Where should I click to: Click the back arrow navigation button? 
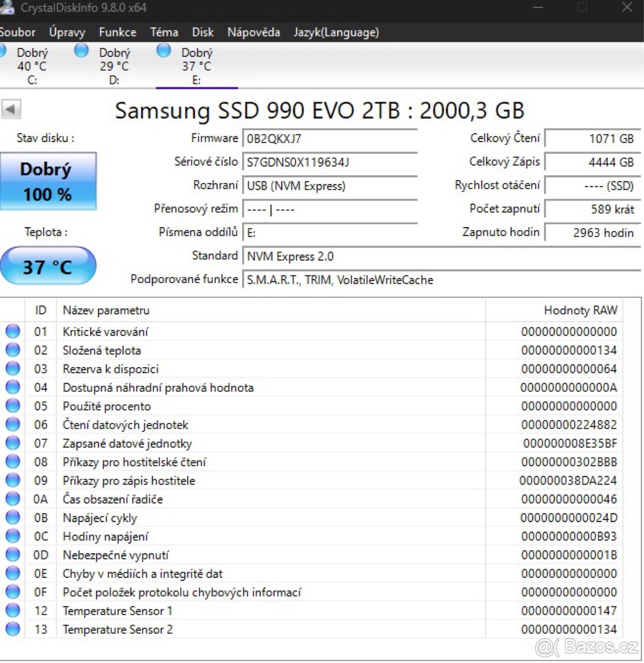pyautogui.click(x=12, y=109)
